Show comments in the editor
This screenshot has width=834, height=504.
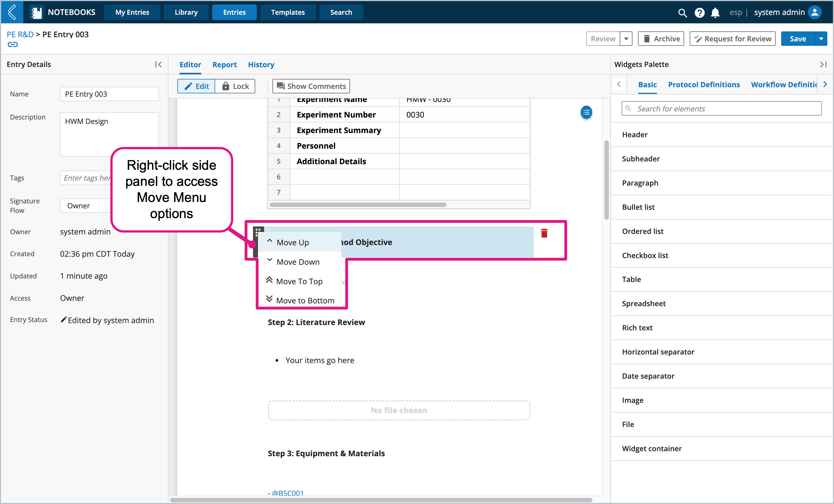[x=311, y=86]
